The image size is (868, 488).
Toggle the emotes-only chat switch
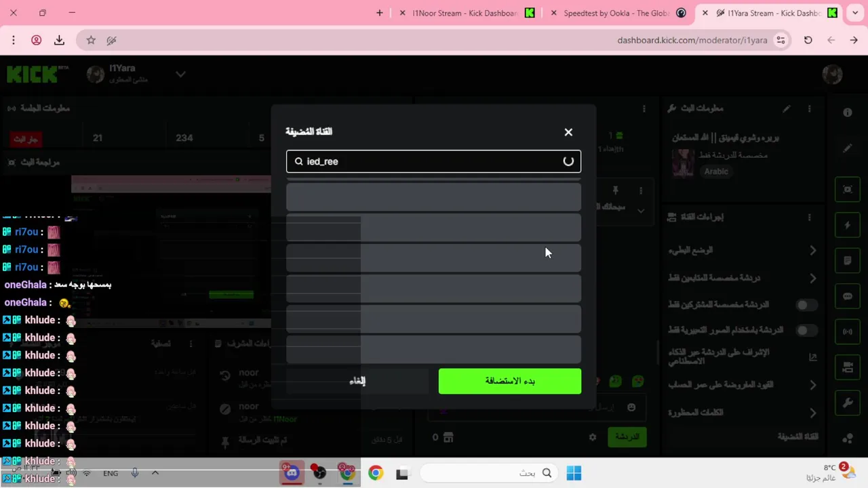pyautogui.click(x=806, y=330)
